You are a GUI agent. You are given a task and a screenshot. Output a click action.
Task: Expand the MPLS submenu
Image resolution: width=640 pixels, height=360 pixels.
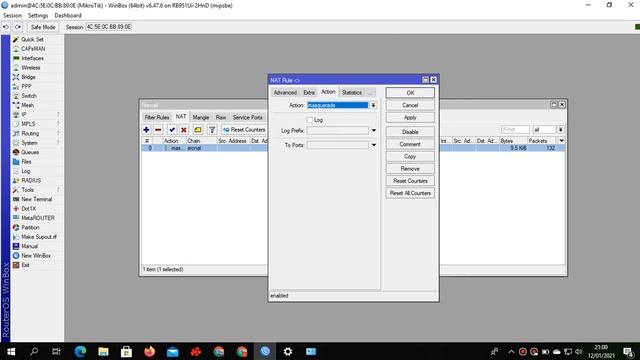(28, 124)
